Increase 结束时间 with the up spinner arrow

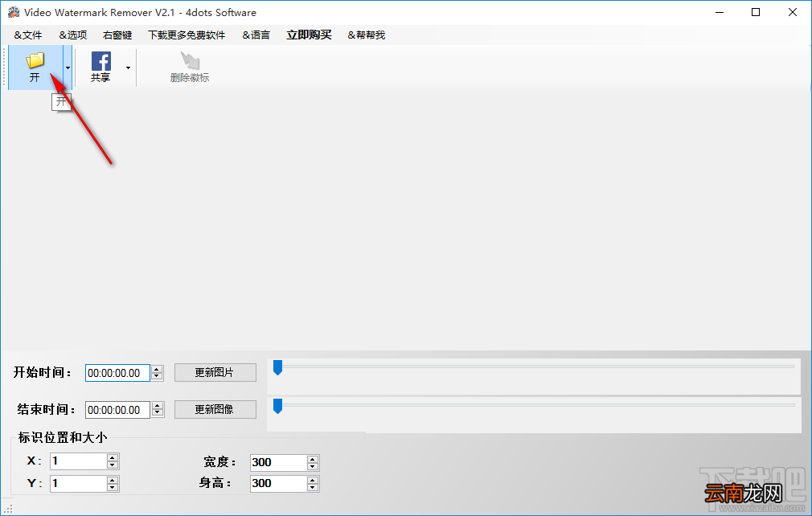coord(158,406)
